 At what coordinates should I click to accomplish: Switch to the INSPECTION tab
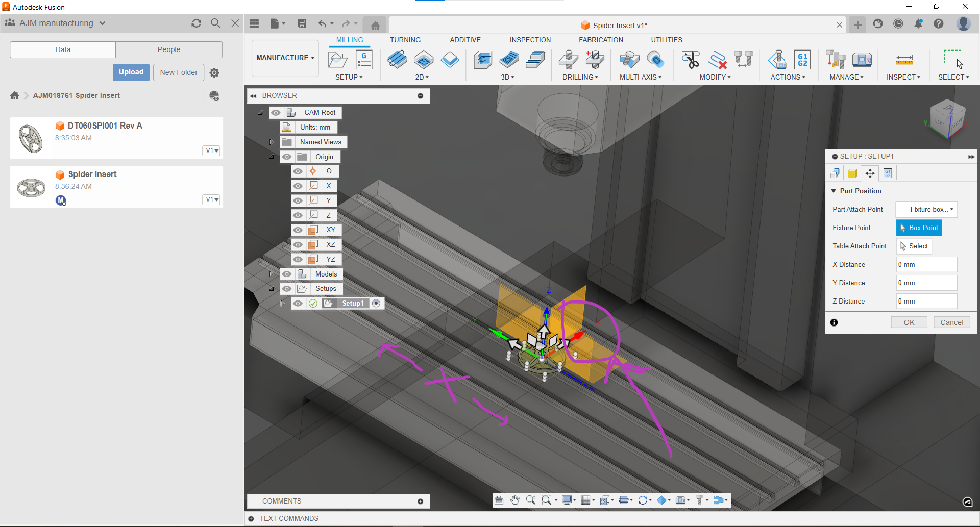[x=530, y=40]
